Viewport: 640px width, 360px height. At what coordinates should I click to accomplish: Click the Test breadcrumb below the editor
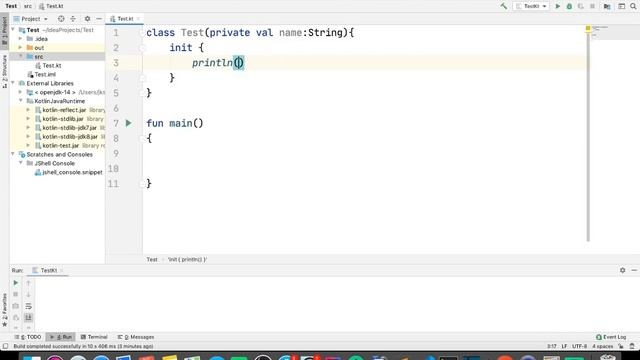tap(152, 259)
